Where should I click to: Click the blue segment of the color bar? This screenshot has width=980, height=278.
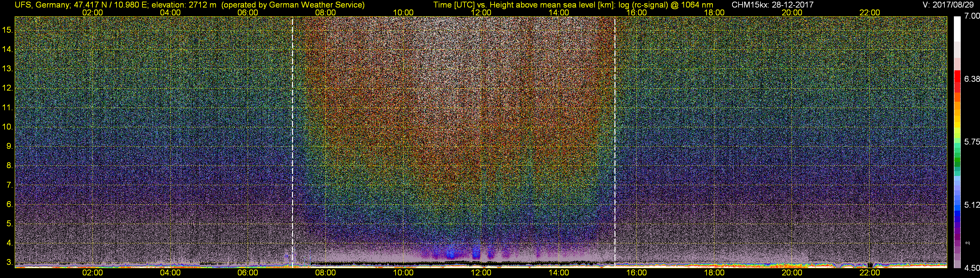(957, 213)
